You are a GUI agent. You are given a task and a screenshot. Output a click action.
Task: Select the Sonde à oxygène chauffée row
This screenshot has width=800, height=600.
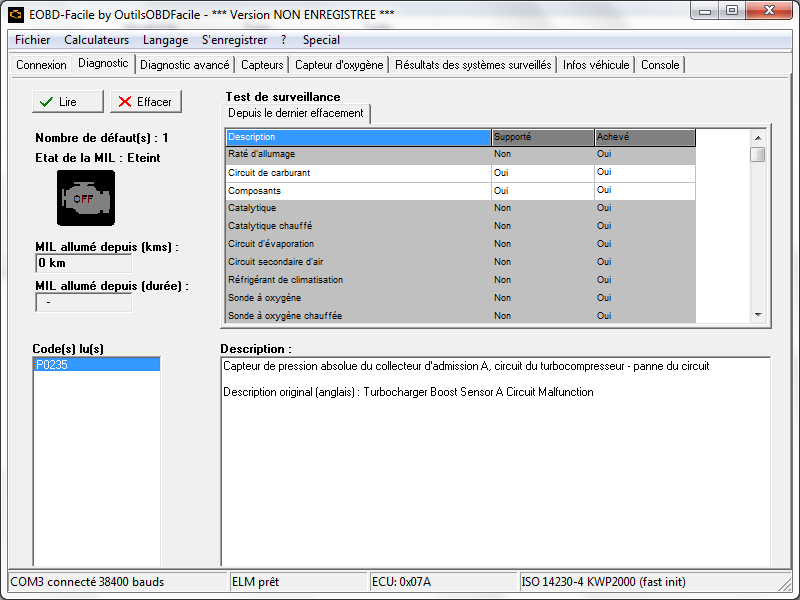coord(460,316)
